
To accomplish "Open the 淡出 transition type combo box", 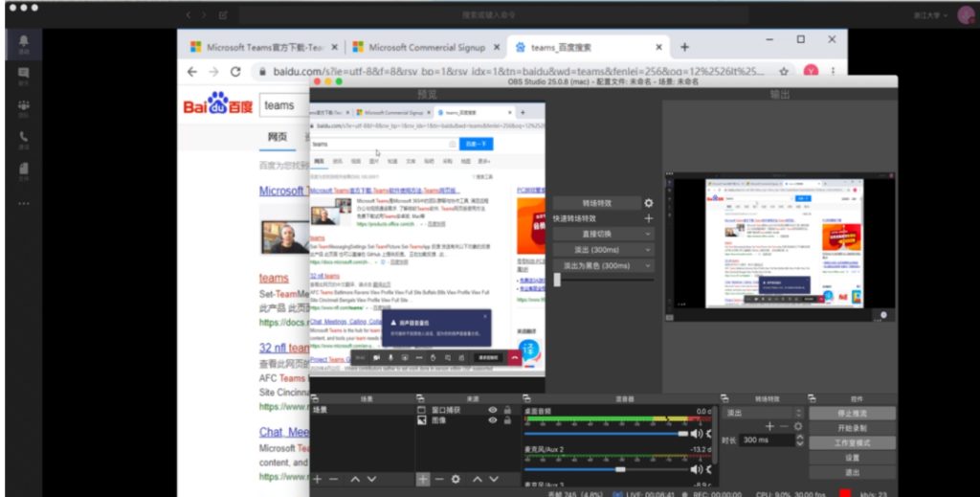I will [763, 413].
